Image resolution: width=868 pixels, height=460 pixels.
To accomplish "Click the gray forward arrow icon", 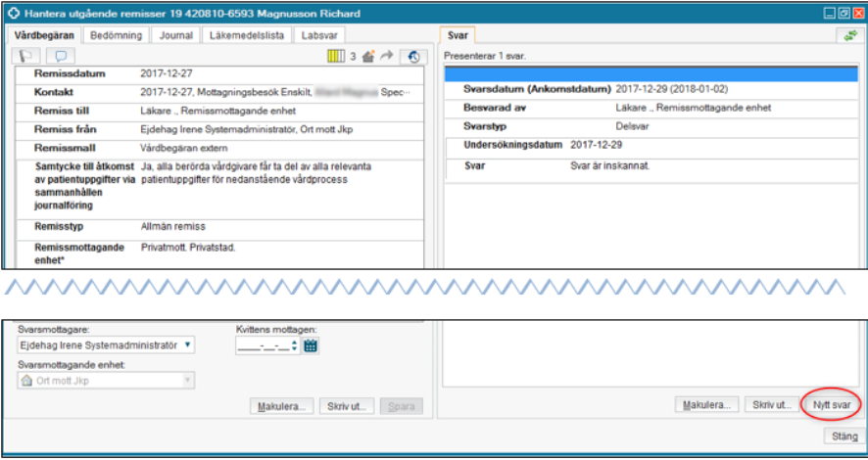I will tap(387, 57).
